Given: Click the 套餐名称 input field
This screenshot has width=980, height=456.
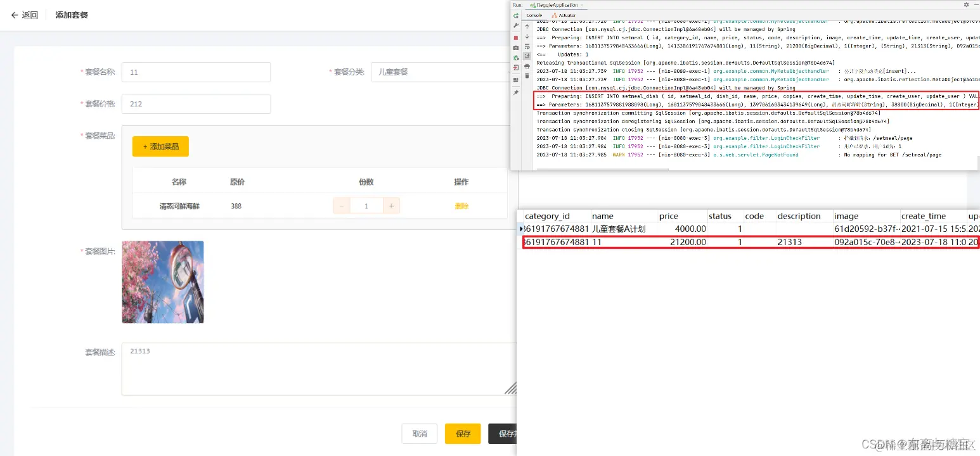Looking at the screenshot, I should 196,72.
